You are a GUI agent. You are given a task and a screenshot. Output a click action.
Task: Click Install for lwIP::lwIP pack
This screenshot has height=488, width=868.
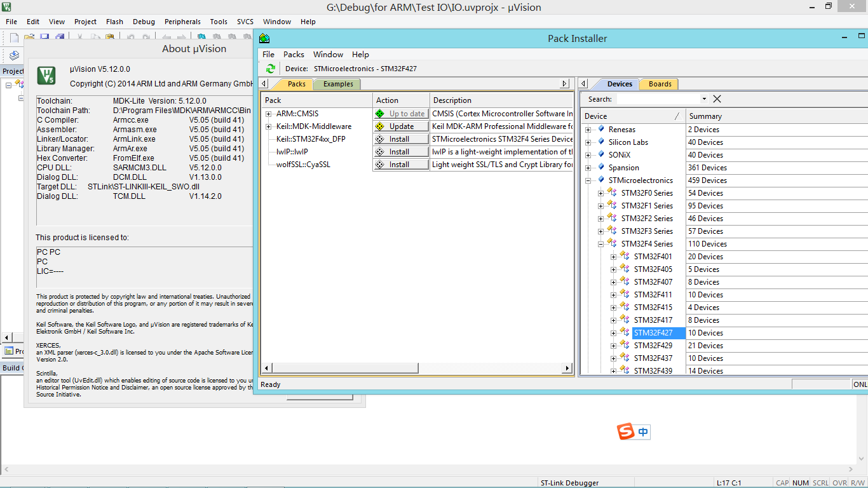pyautogui.click(x=401, y=152)
